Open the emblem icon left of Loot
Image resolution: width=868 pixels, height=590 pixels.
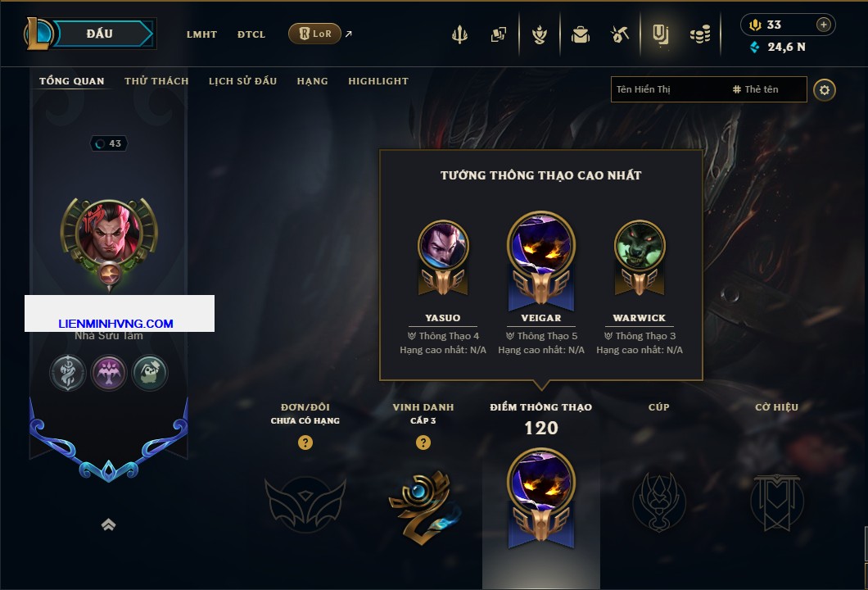tap(539, 35)
